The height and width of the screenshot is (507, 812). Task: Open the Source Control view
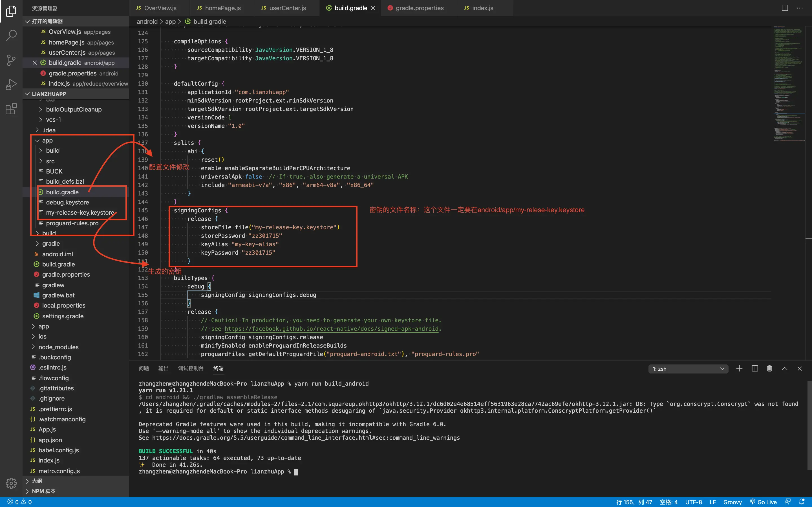[11, 60]
